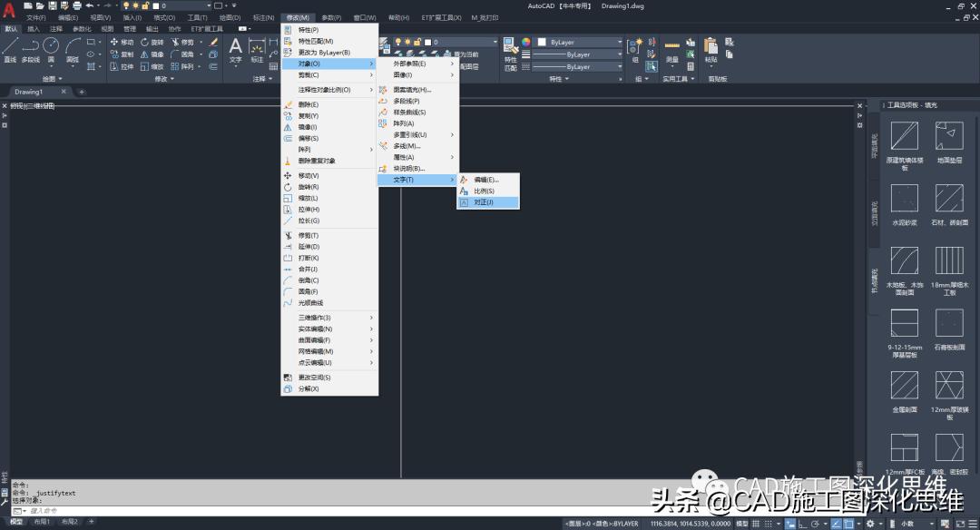Toggle dynamic input in status bar
Screen dimensions: 980x530
pos(790,523)
